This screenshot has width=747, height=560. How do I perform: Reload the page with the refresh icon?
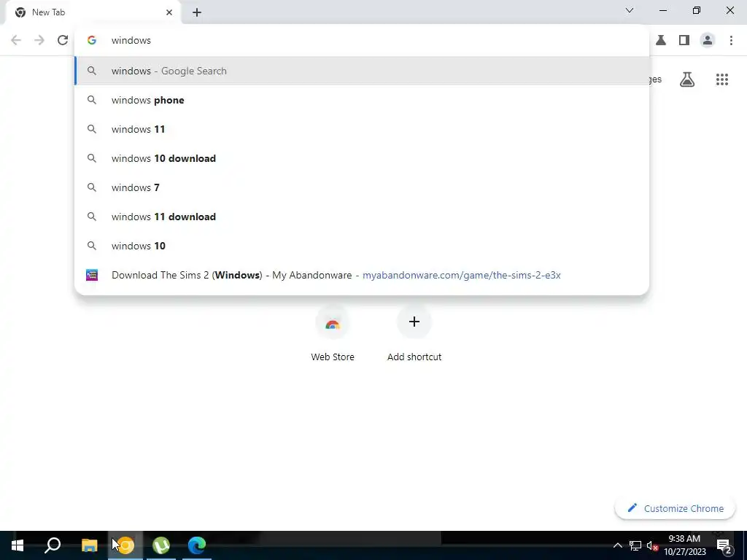63,41
